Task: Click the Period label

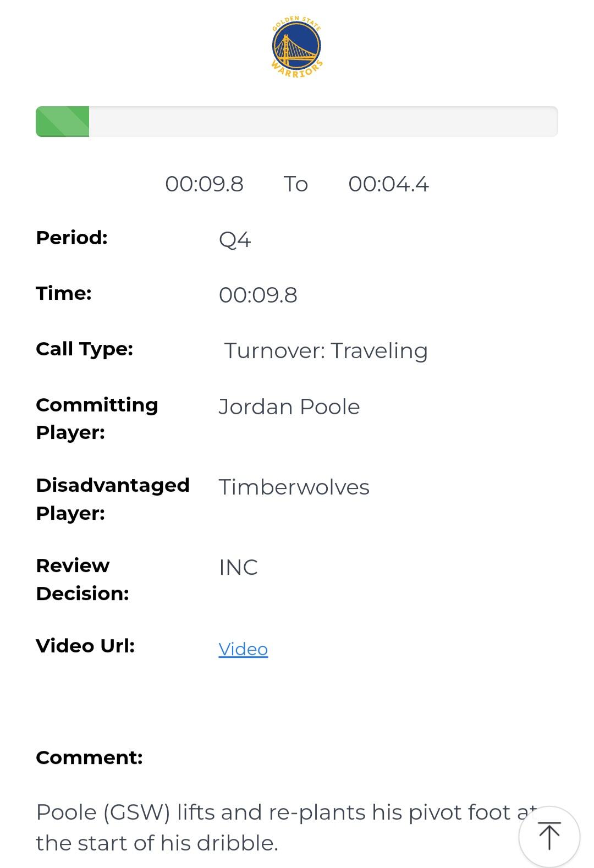Action: [x=71, y=238]
